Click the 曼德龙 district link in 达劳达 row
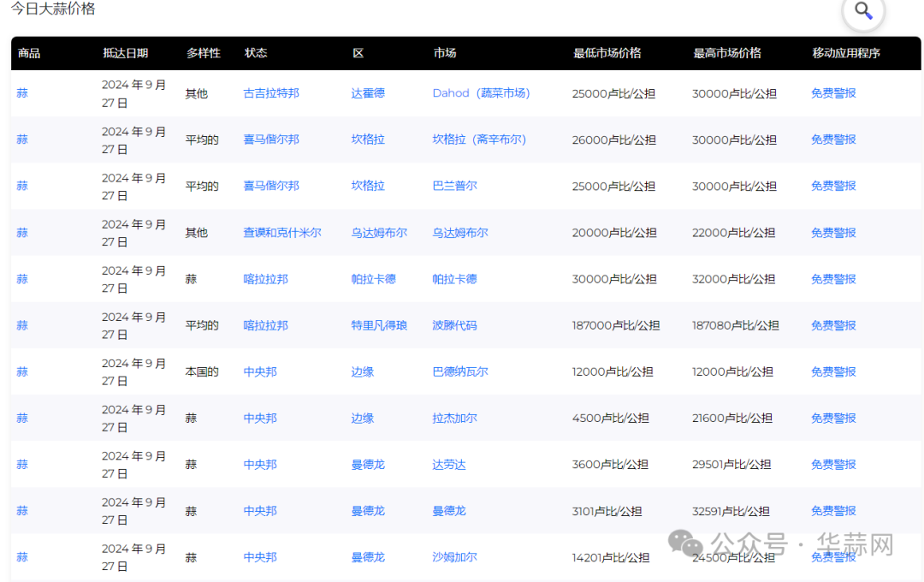This screenshot has height=582, width=924. tap(368, 465)
